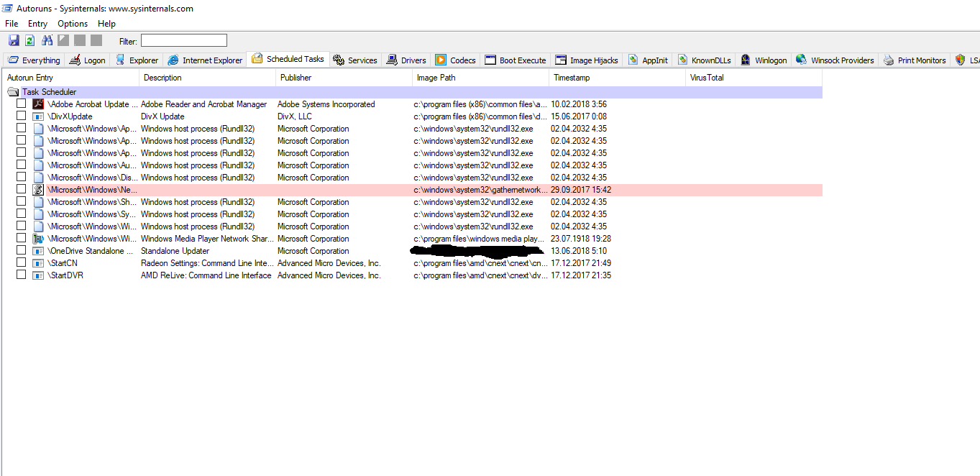Toggle the checkbox of \Microsoft\Windows\Au... entry
The height and width of the screenshot is (476, 980).
22,165
